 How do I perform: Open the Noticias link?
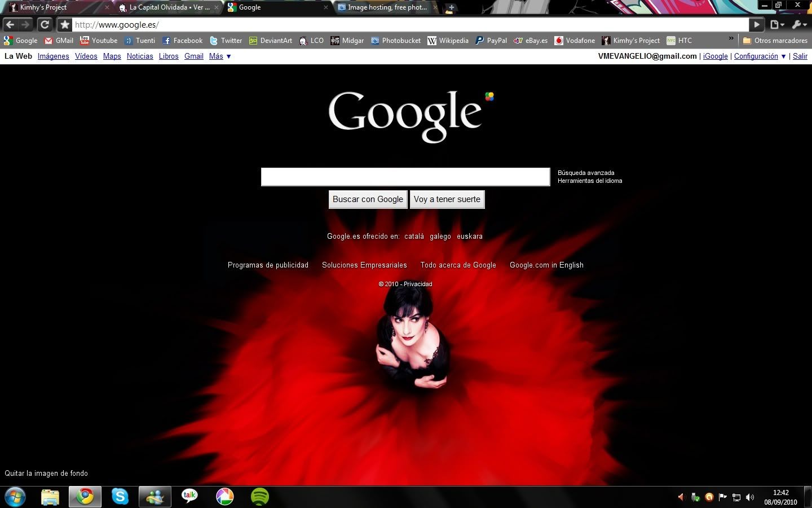point(140,56)
